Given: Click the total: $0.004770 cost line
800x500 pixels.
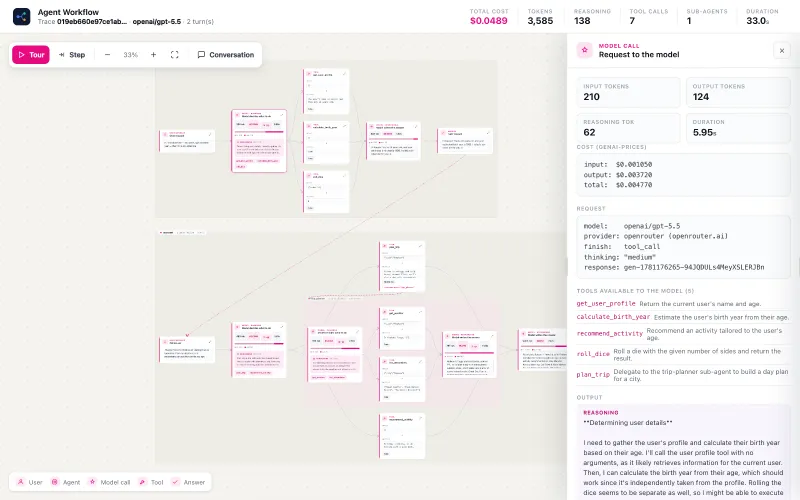Looking at the screenshot, I should coord(618,185).
